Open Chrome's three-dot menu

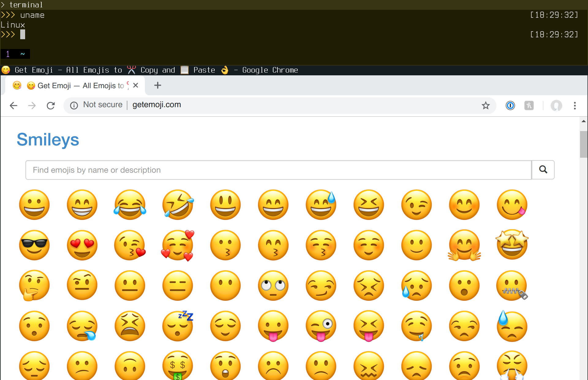coord(575,106)
